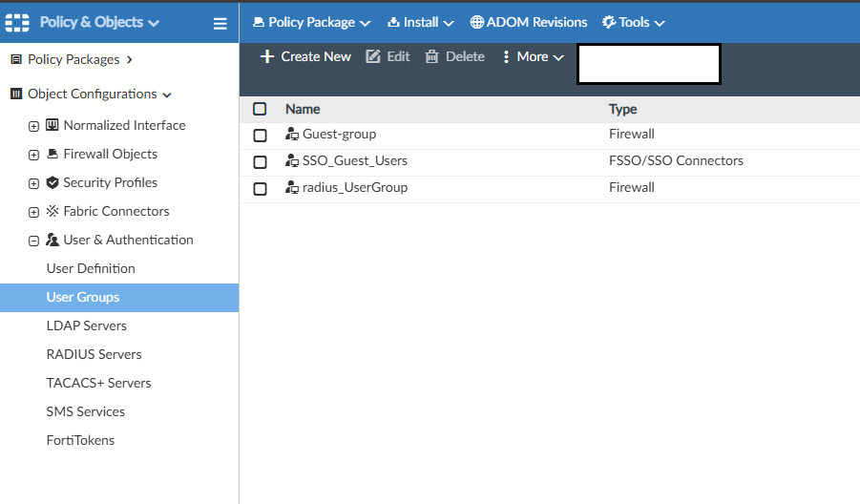The width and height of the screenshot is (860, 504).
Task: Toggle the hamburger sidebar menu icon
Action: (220, 23)
